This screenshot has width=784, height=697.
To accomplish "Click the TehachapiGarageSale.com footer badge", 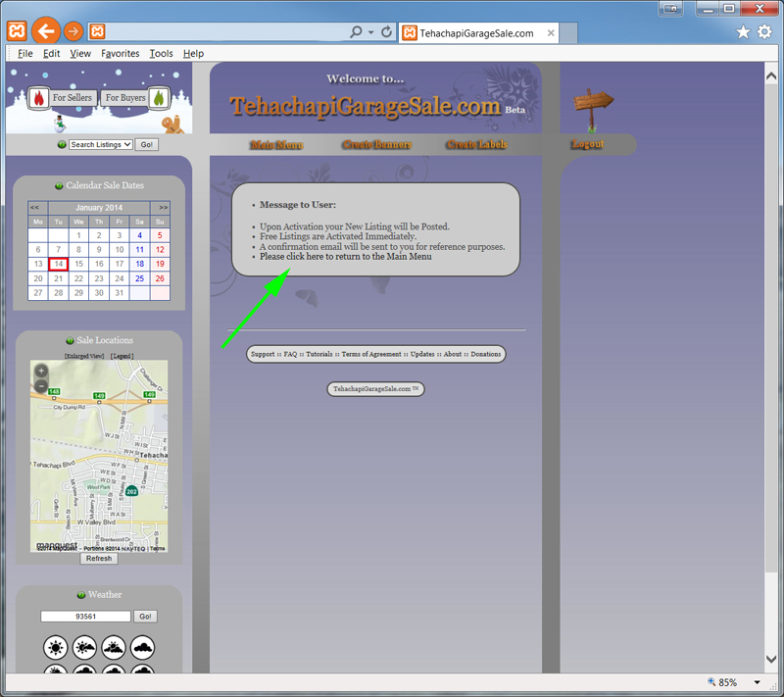I will click(375, 389).
